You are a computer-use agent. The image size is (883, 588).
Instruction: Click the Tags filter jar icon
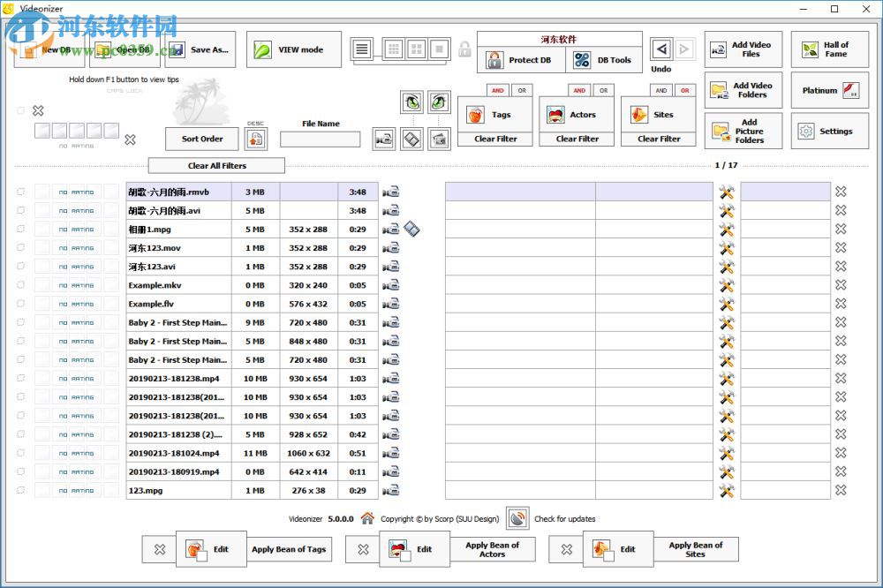(x=474, y=114)
